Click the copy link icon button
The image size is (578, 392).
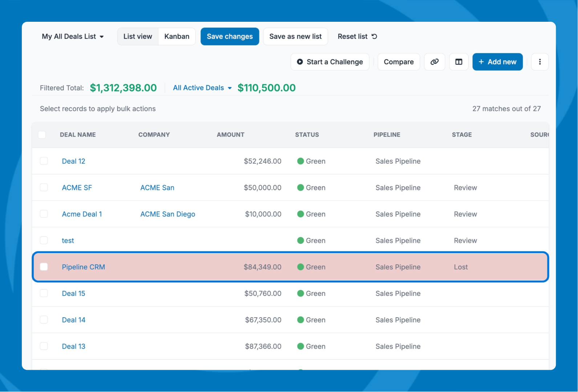[434, 62]
